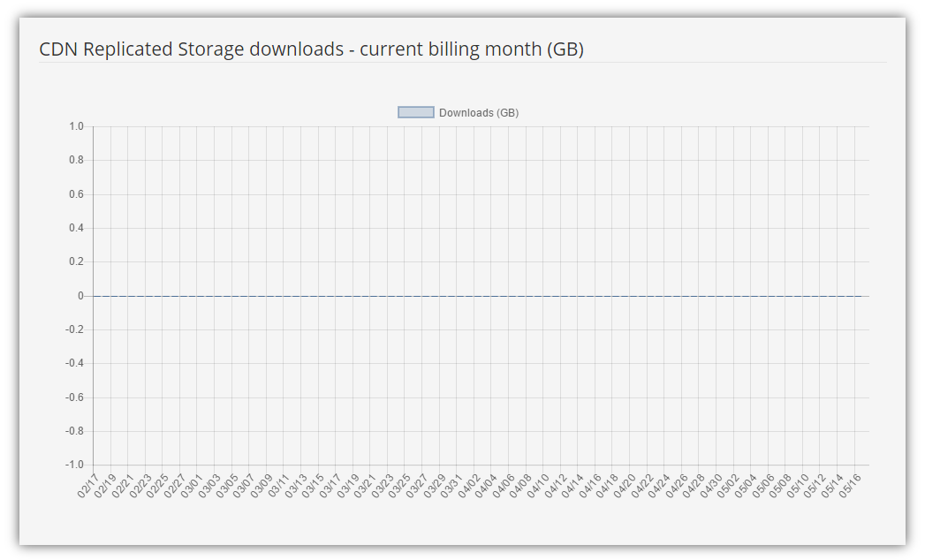Select the 03/01 x-axis date label
The image size is (925, 560).
click(x=192, y=486)
